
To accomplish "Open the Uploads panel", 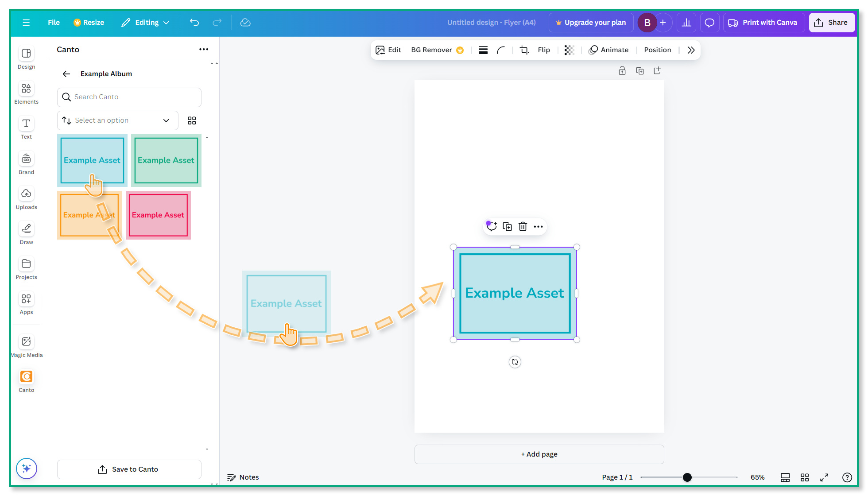I will click(26, 198).
